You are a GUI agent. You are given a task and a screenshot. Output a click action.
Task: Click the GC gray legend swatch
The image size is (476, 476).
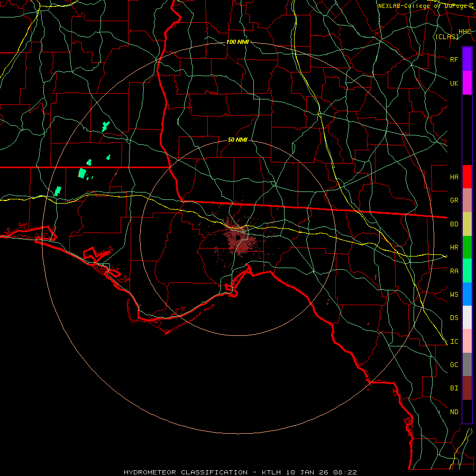pos(467,364)
